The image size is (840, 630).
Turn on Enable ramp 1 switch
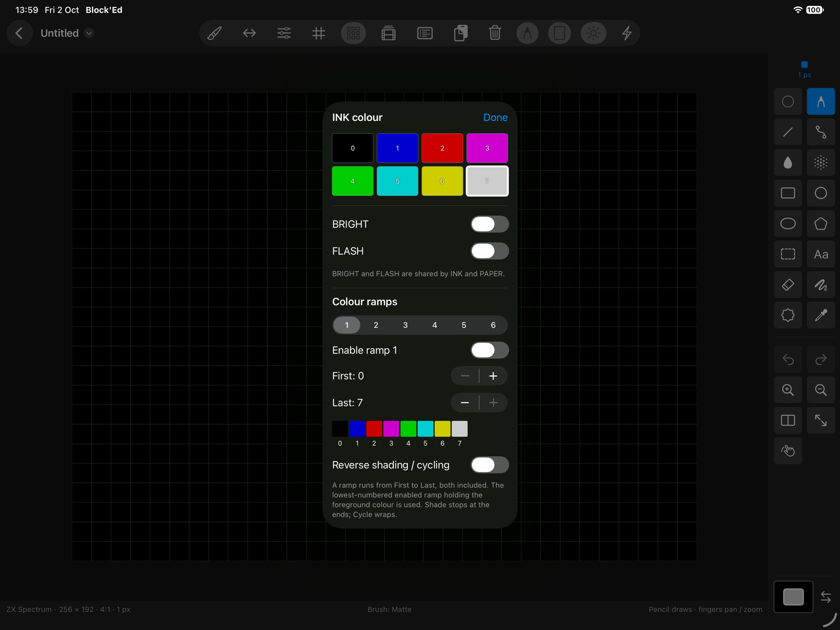click(x=489, y=350)
